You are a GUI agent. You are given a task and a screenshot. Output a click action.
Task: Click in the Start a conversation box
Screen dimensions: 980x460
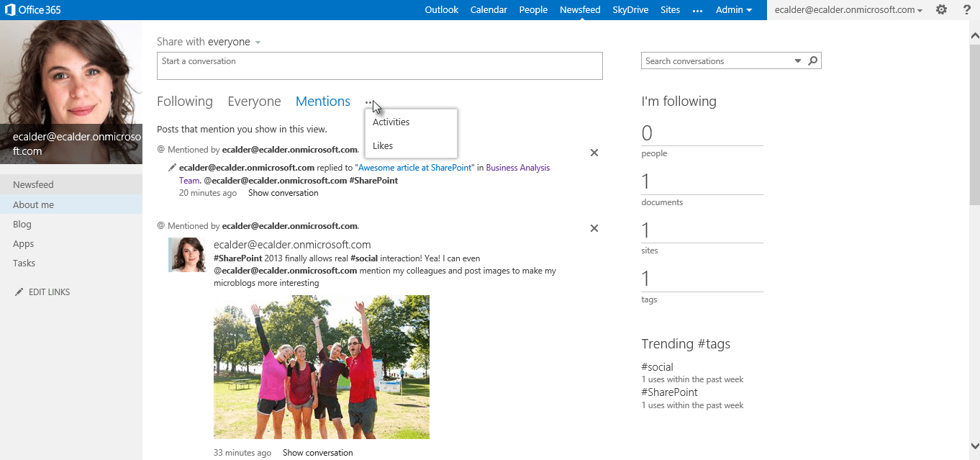[x=380, y=66]
